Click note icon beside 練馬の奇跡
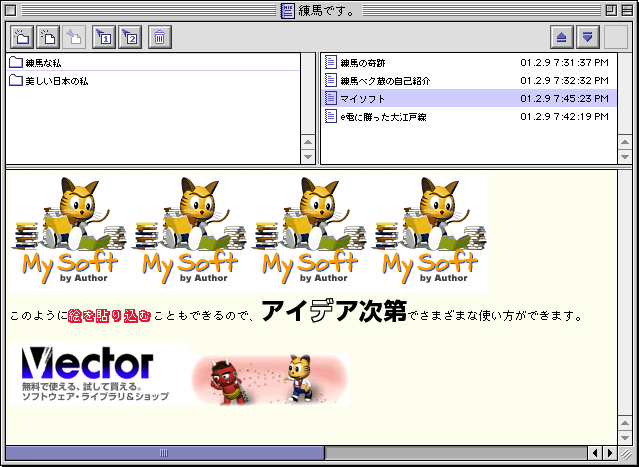Viewport: 639px width, 467px height. pos(331,62)
